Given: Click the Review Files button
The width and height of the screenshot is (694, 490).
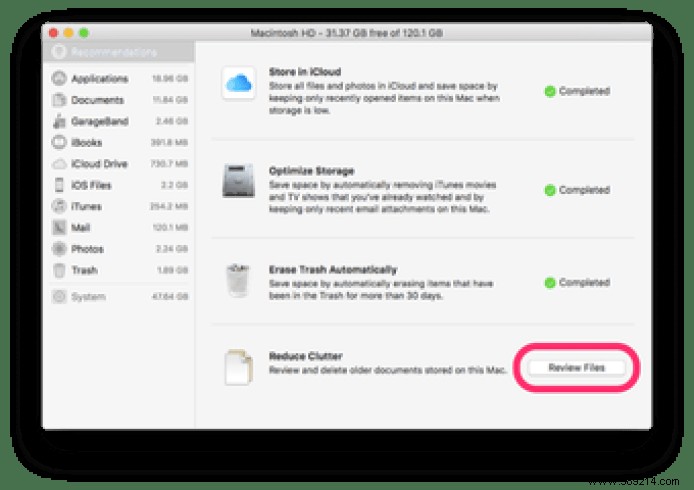Looking at the screenshot, I should 576,367.
